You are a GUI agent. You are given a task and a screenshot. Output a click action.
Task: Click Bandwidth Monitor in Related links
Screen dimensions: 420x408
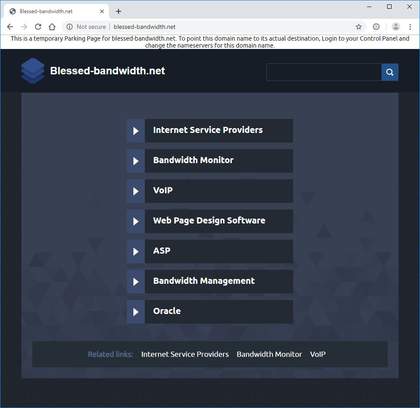(x=269, y=354)
